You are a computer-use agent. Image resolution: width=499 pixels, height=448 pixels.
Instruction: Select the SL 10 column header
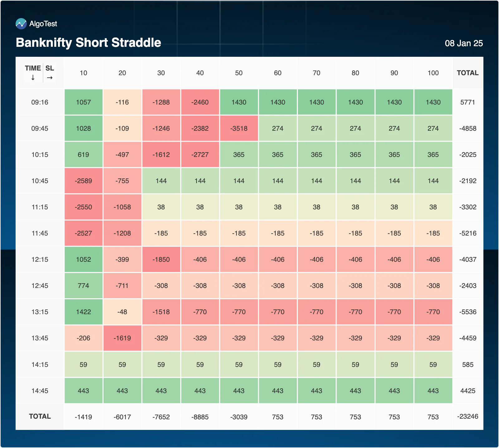click(x=83, y=73)
